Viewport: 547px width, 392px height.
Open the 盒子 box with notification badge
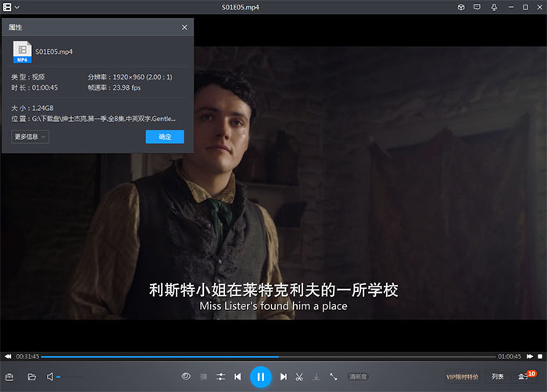[524, 377]
